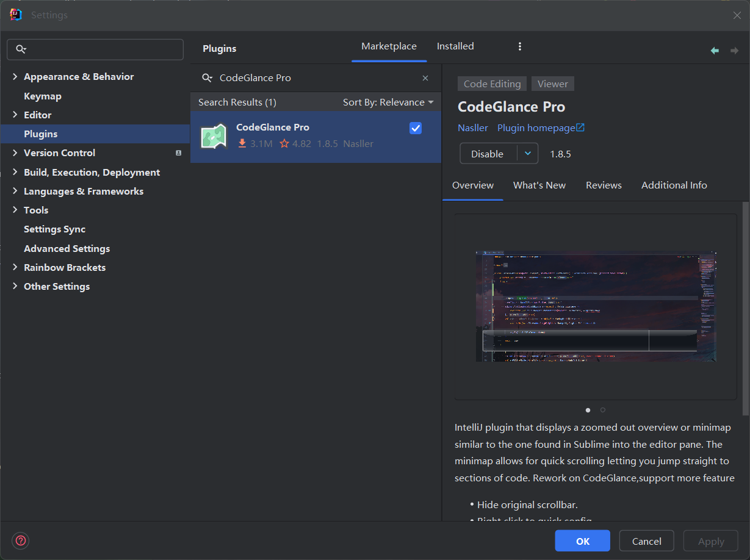Select Settings Sync in the tree

tap(55, 229)
